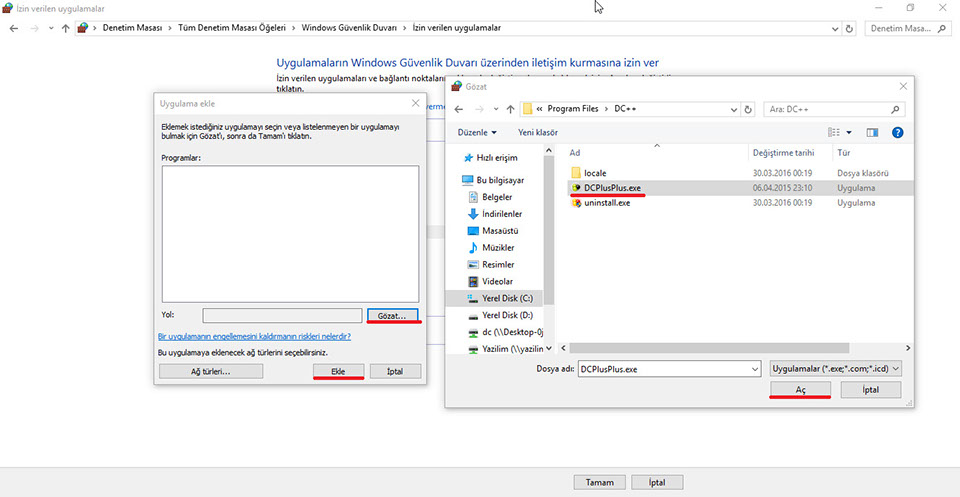The image size is (960, 497).
Task: Click the Program Files breadcrumb
Action: (572, 109)
